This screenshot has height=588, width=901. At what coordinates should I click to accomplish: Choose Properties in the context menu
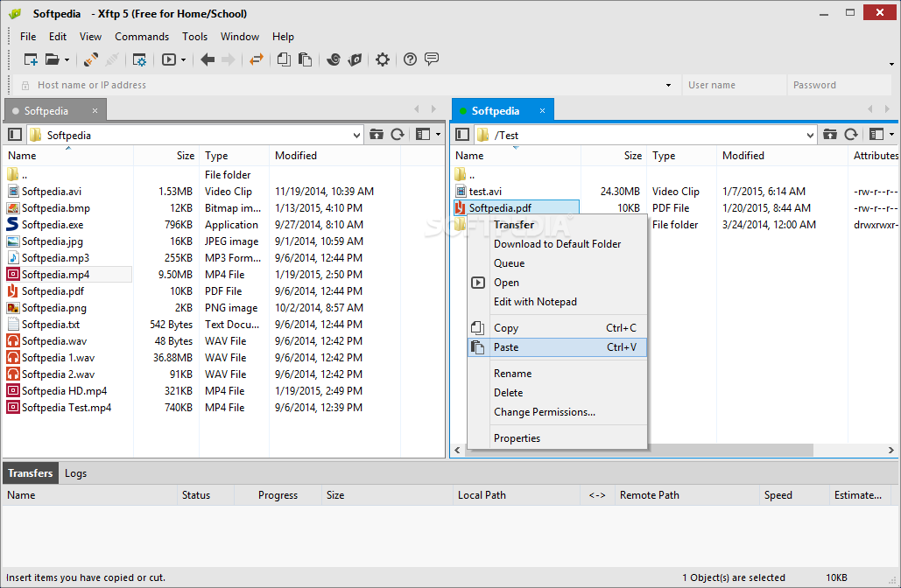tap(558, 438)
